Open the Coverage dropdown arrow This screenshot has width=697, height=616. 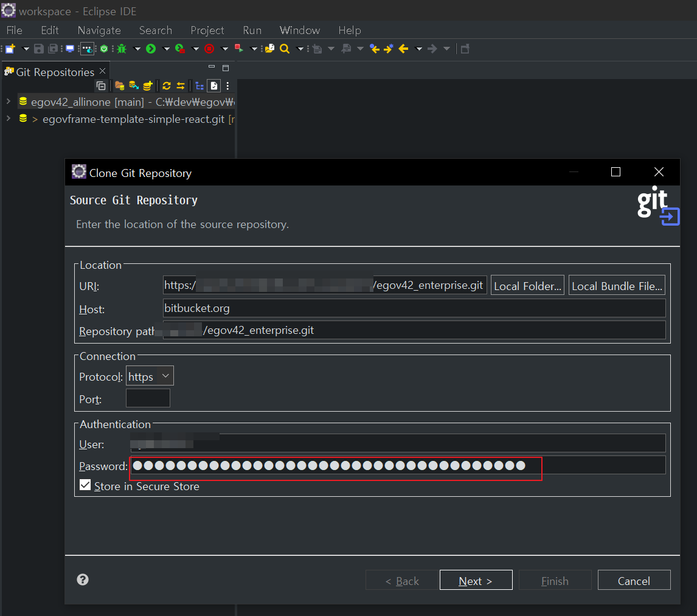click(x=195, y=49)
